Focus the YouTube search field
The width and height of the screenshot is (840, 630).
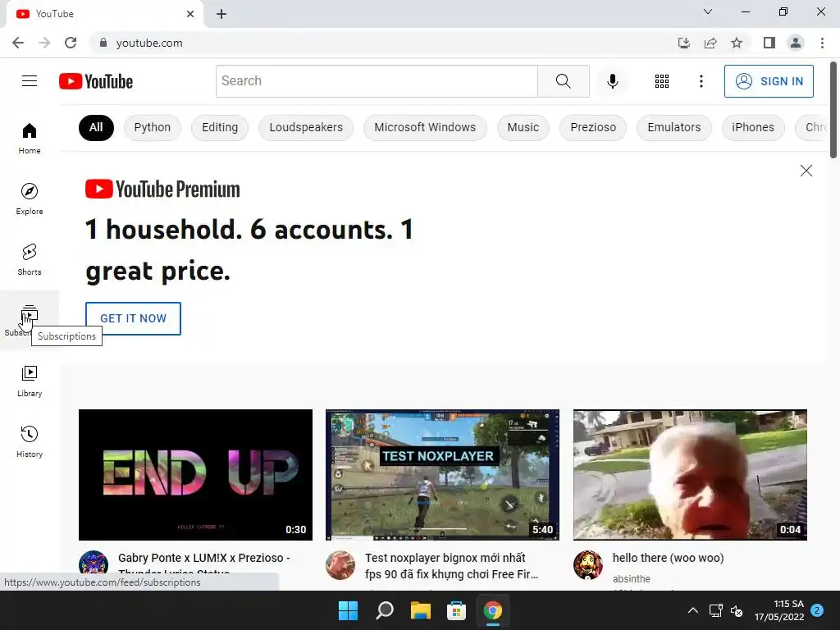[x=377, y=81]
